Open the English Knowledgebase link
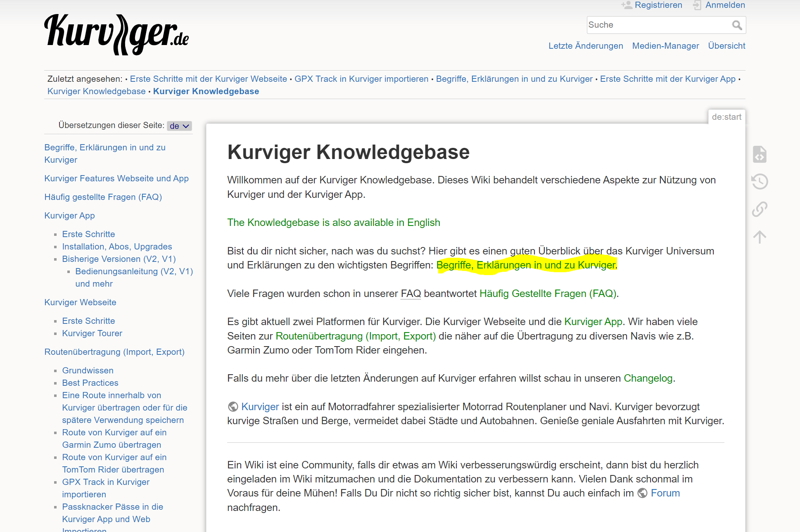The image size is (800, 532). 333,223
